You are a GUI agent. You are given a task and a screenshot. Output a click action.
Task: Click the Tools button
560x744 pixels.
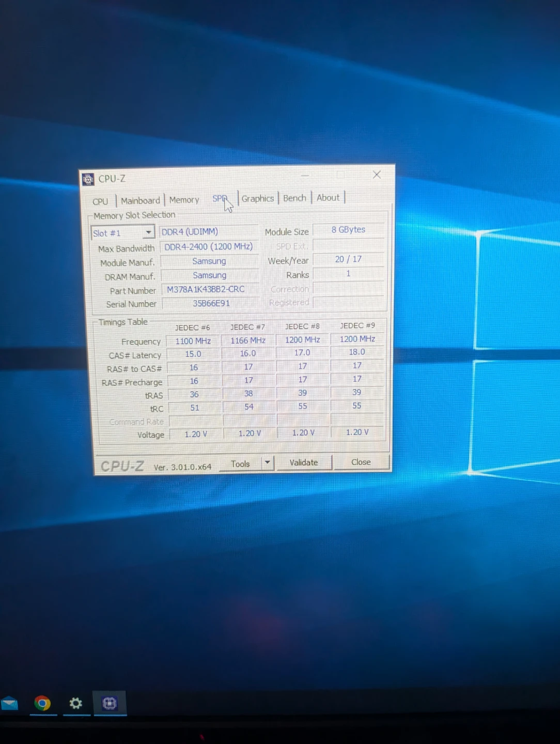pos(240,463)
